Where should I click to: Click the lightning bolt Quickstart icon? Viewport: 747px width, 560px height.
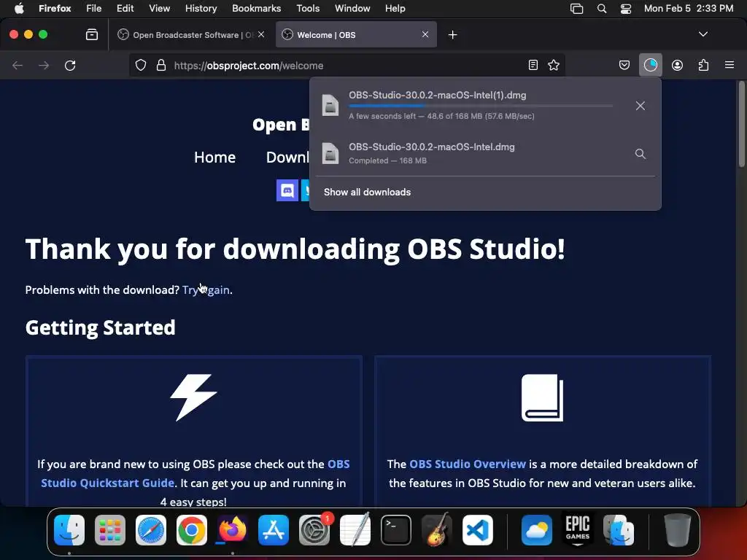[x=193, y=397]
